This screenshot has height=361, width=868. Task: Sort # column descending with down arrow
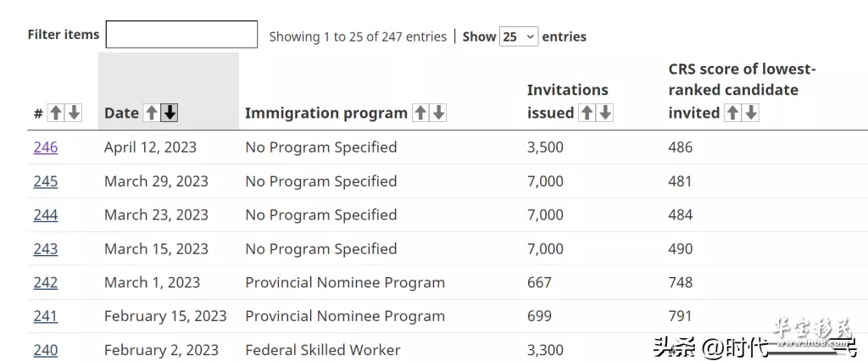(x=74, y=113)
